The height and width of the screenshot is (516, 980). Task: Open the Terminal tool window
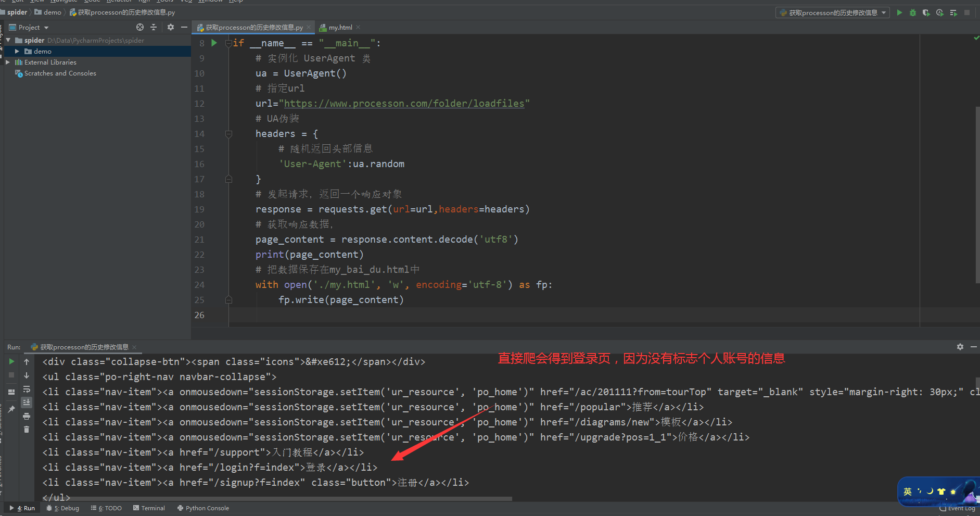point(149,508)
